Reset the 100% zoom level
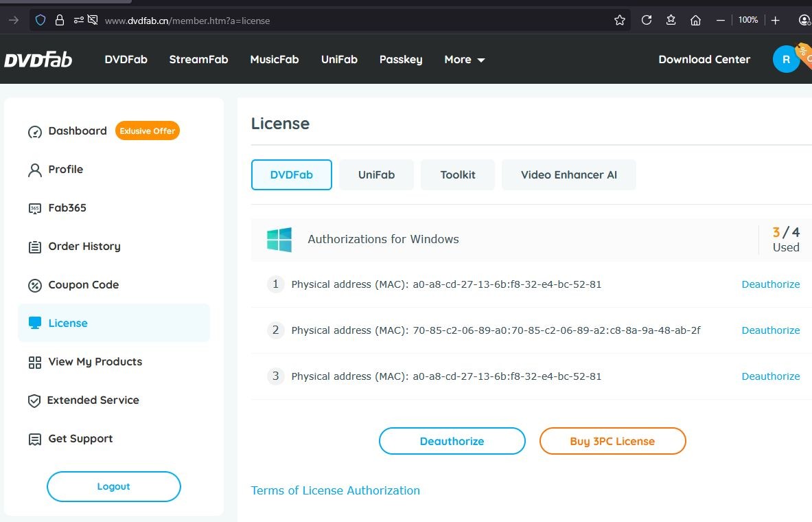Image resolution: width=812 pixels, height=522 pixels. coord(747,20)
